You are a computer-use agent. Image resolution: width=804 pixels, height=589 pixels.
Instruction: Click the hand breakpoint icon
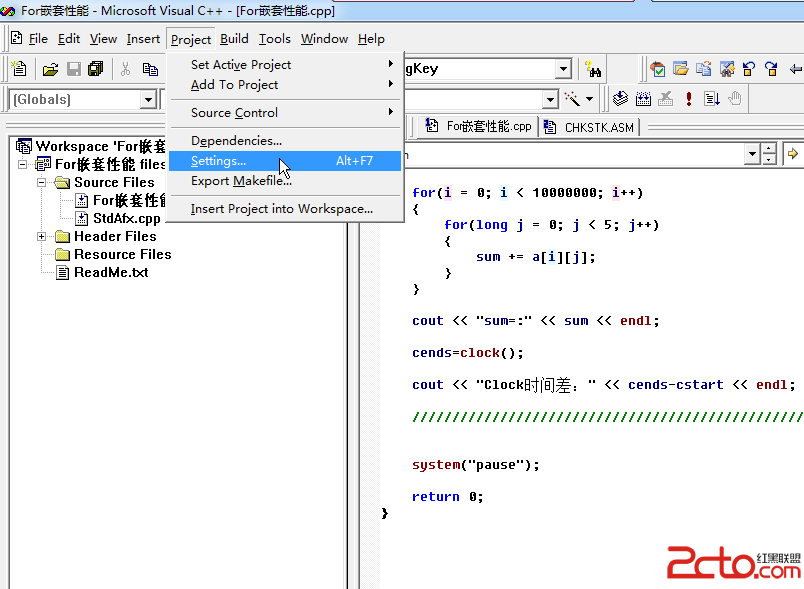pyautogui.click(x=735, y=98)
